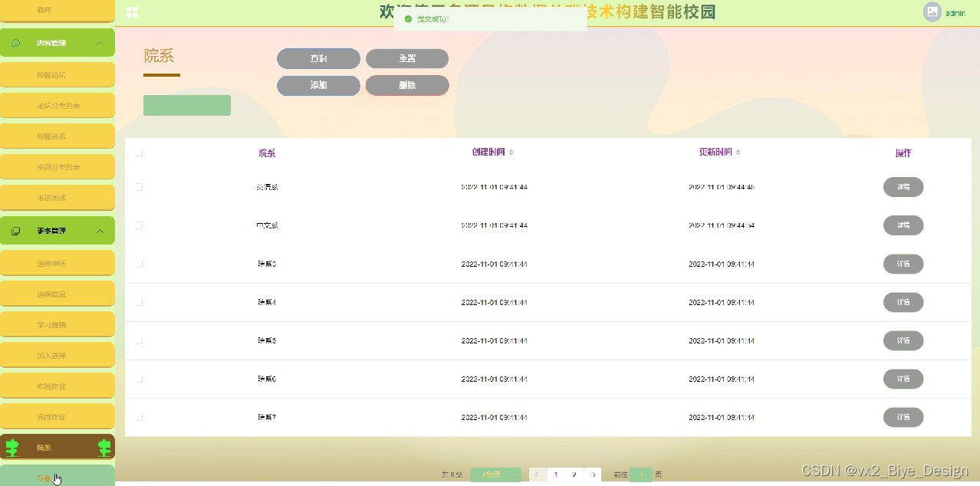The width and height of the screenshot is (980, 486).
Task: Click the copy icon beside 更多管理
Action: click(16, 231)
